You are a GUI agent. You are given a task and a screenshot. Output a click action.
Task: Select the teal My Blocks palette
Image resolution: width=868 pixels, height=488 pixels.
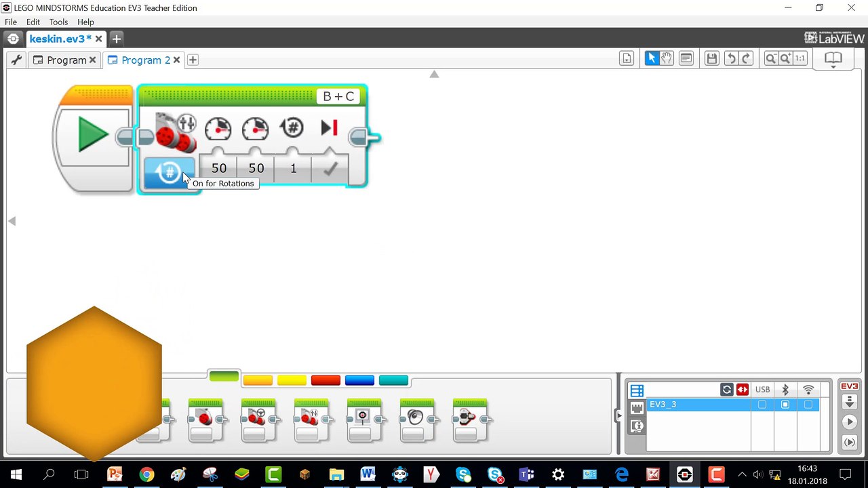pos(393,380)
